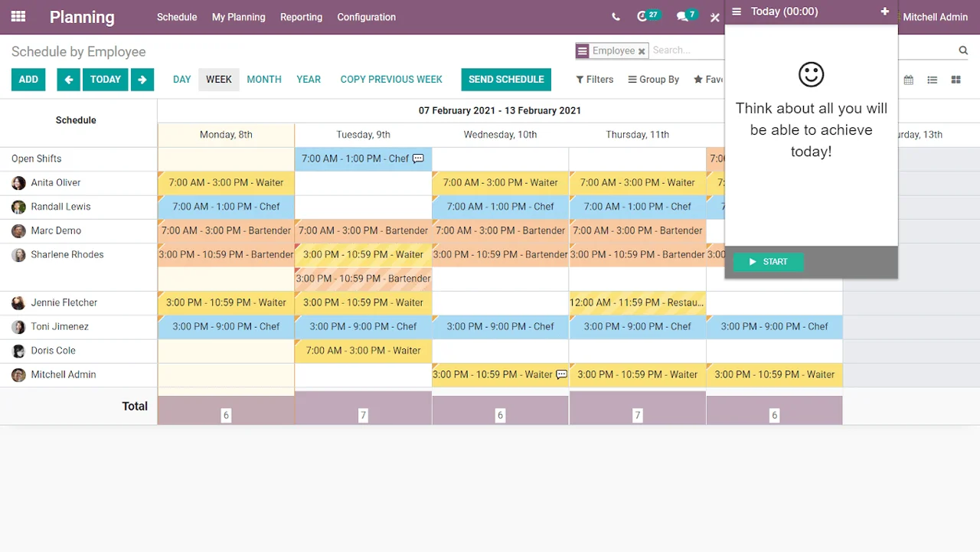Open the Filters dropdown
980x552 pixels.
pyautogui.click(x=594, y=79)
